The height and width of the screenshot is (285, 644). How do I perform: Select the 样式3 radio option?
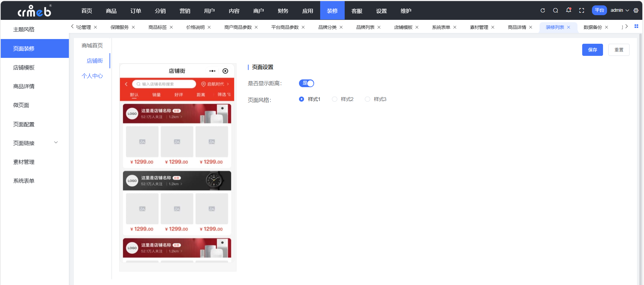coord(376,99)
